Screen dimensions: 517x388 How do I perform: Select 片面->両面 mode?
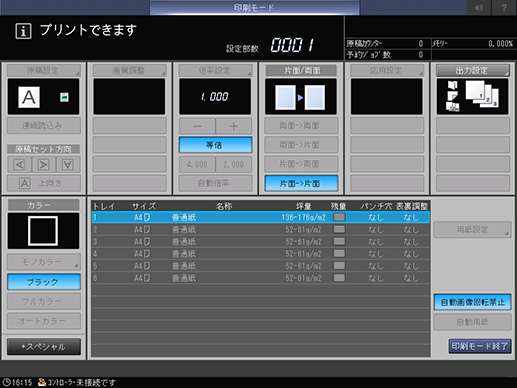pos(301,164)
